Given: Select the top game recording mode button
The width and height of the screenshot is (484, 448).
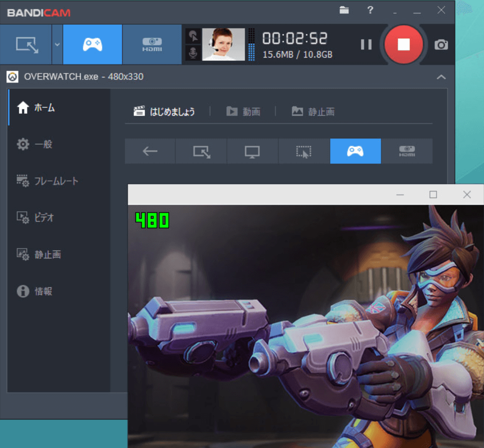Looking at the screenshot, I should click(x=92, y=45).
